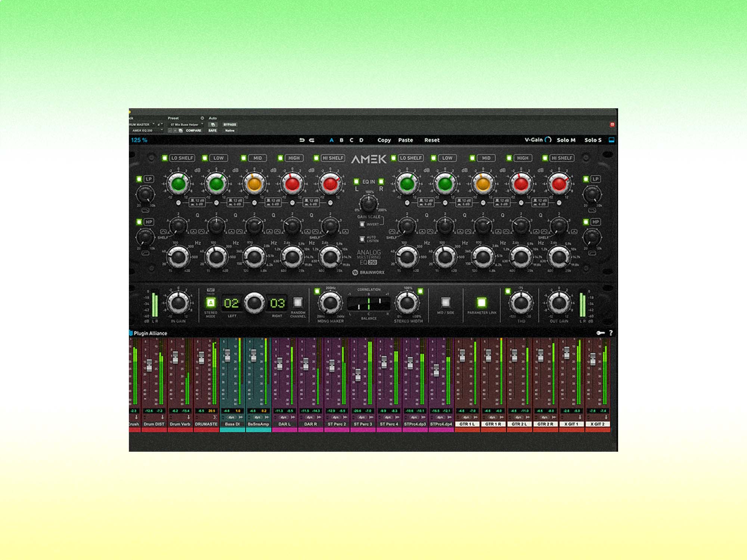The image size is (747, 560).
Task: Click the target circle icon next to Preset
Action: pyautogui.click(x=202, y=118)
